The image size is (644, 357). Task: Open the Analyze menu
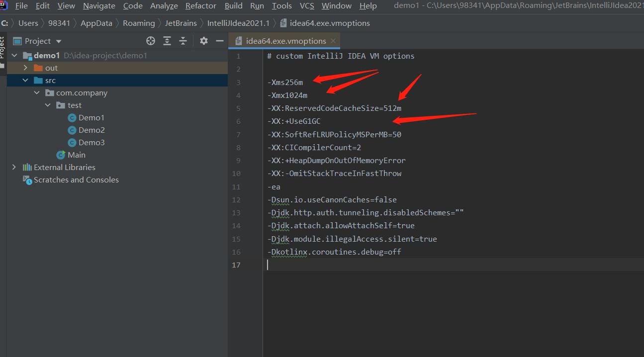coord(164,6)
